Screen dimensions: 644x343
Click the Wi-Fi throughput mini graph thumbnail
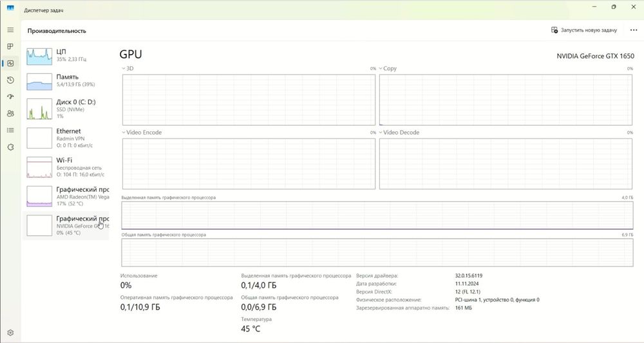[39, 167]
